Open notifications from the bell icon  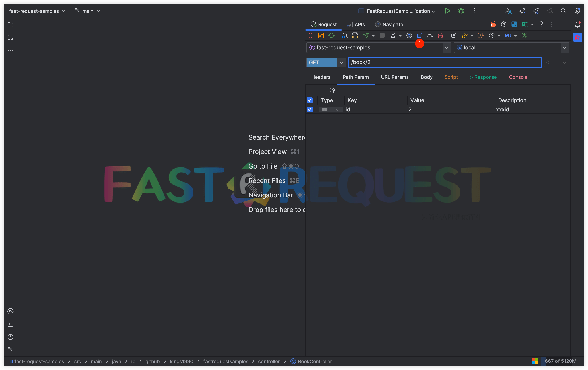(578, 24)
